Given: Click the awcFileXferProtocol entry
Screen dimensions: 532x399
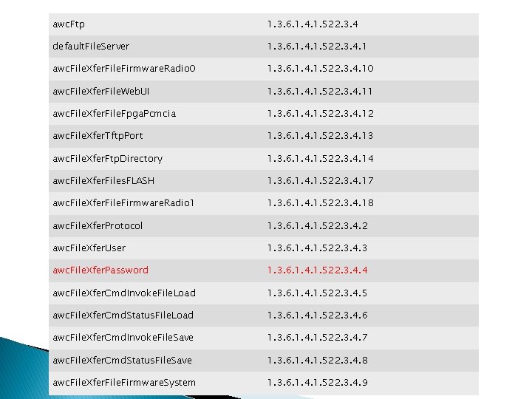Looking at the screenshot, I should click(98, 225).
